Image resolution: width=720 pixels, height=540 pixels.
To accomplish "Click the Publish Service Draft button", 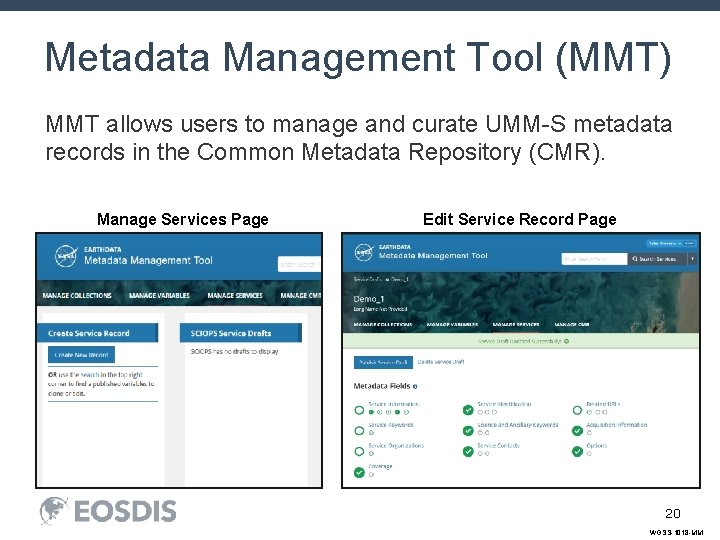I will click(x=383, y=362).
